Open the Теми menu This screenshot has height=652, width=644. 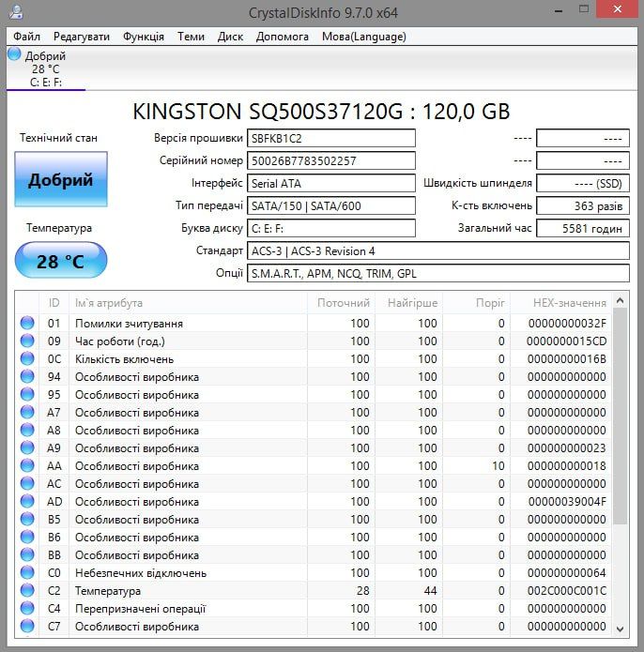tap(191, 37)
